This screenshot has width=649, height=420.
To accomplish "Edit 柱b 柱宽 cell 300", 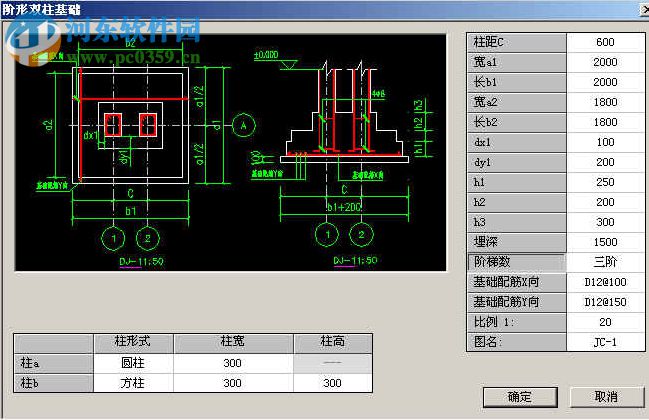I will click(233, 383).
